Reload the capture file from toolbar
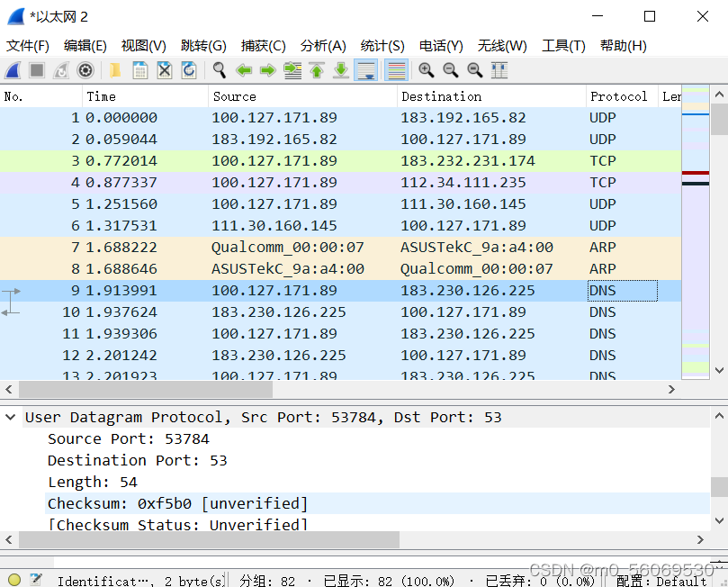 pos(189,70)
